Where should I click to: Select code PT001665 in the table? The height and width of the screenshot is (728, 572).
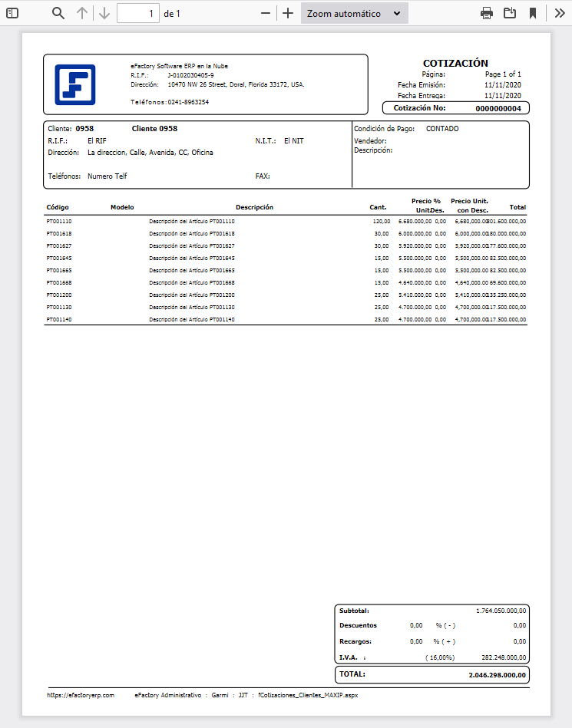coord(59,270)
